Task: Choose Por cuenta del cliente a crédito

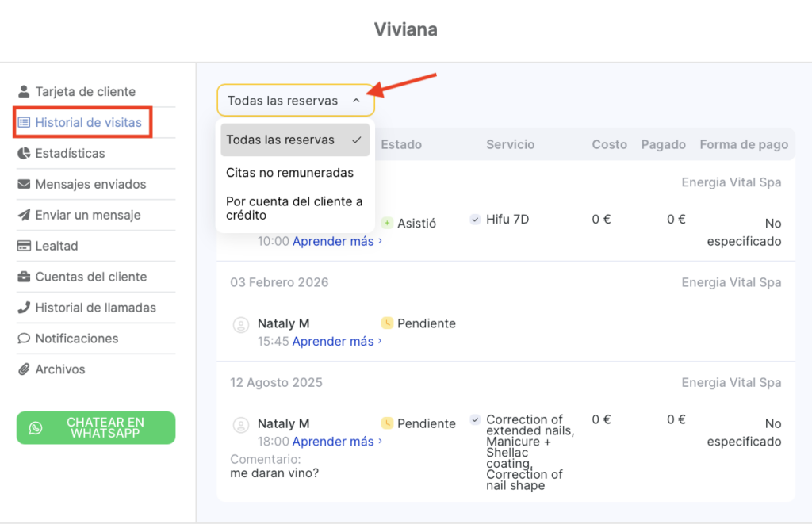Action: 294,209
